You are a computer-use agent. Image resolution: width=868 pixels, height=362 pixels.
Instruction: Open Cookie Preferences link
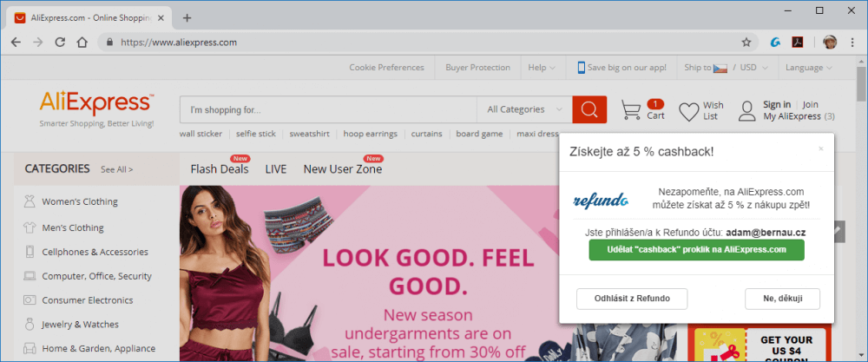click(386, 68)
